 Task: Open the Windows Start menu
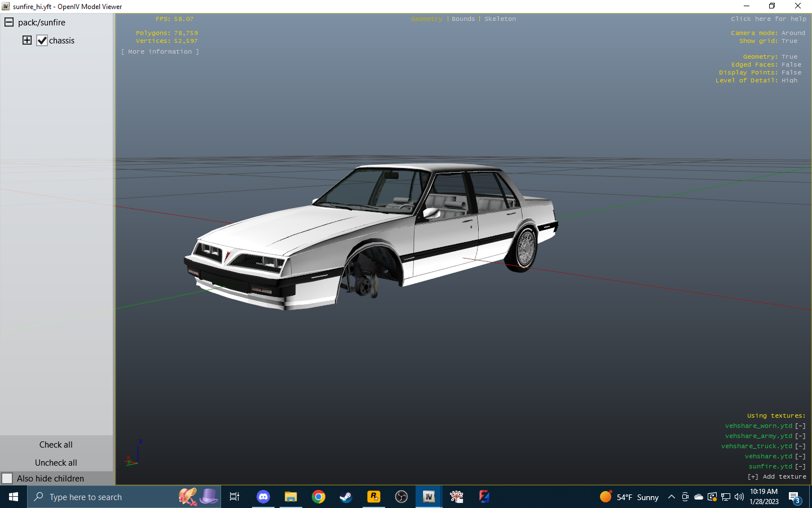point(14,497)
